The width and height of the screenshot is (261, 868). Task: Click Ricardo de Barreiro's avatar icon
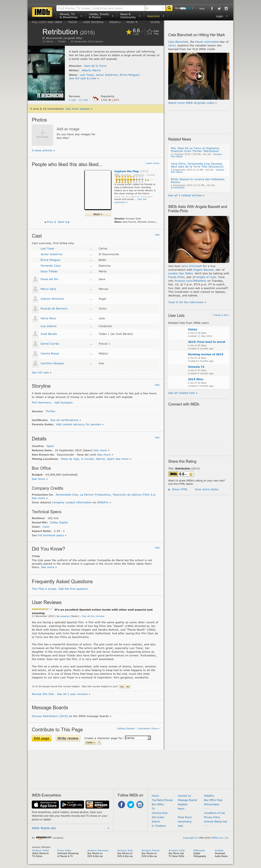(x=35, y=308)
